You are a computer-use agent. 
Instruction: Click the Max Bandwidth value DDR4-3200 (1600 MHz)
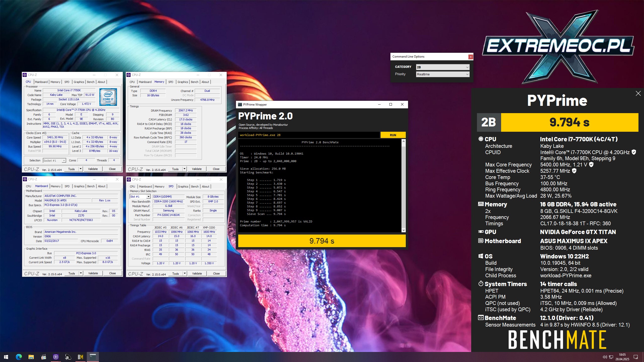(169, 201)
